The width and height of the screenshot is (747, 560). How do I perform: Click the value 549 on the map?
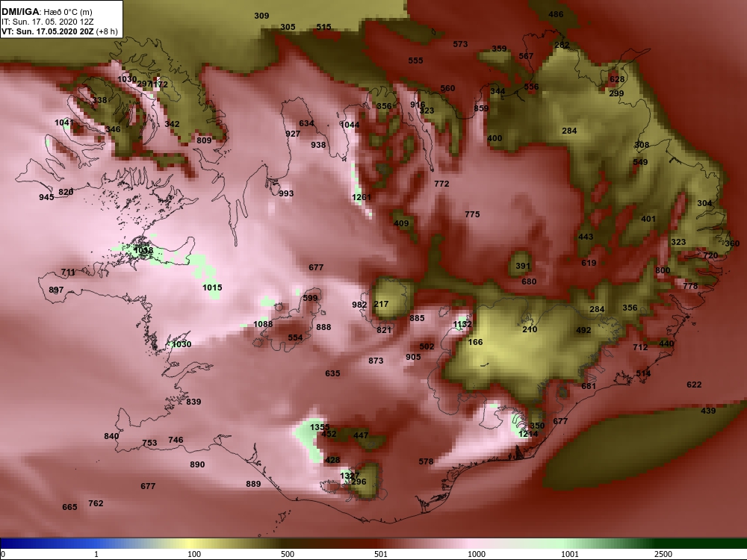[x=640, y=162]
